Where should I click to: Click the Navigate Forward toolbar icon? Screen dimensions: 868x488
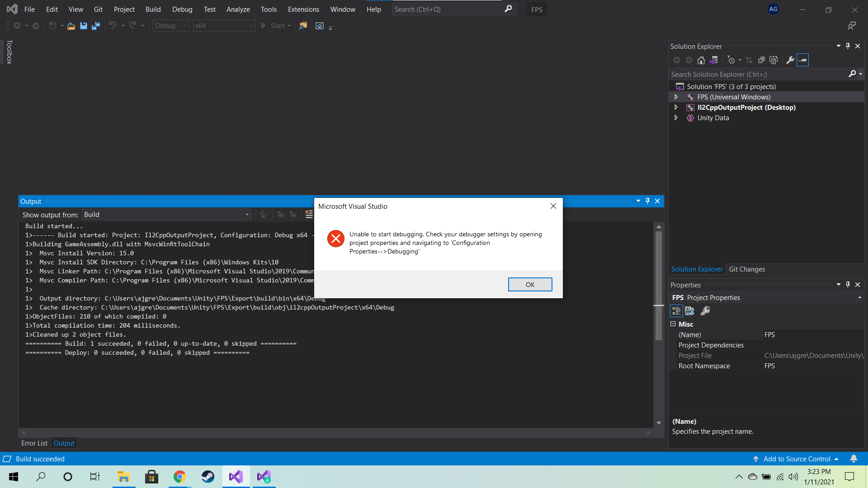36,26
